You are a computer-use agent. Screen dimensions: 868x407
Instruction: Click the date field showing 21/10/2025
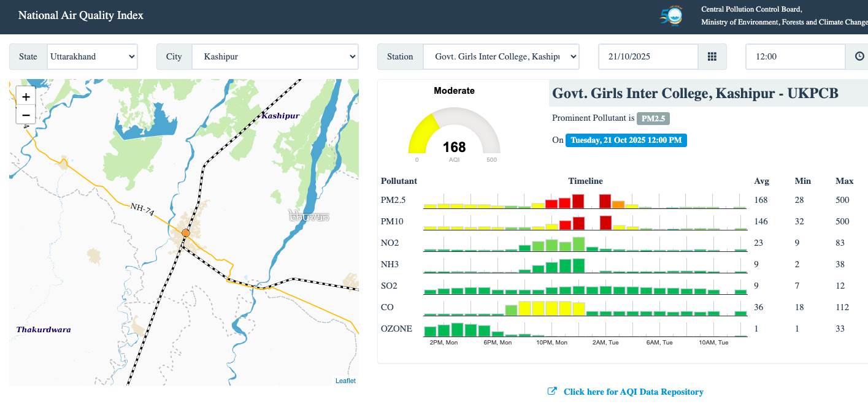(x=648, y=56)
